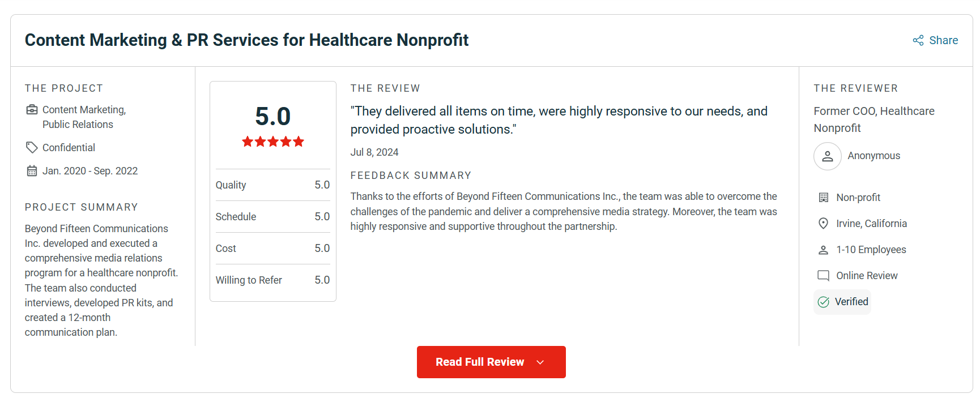Viewport: 980px width, 402px height.
Task: Click the tag icon beside Confidential
Action: 32,147
